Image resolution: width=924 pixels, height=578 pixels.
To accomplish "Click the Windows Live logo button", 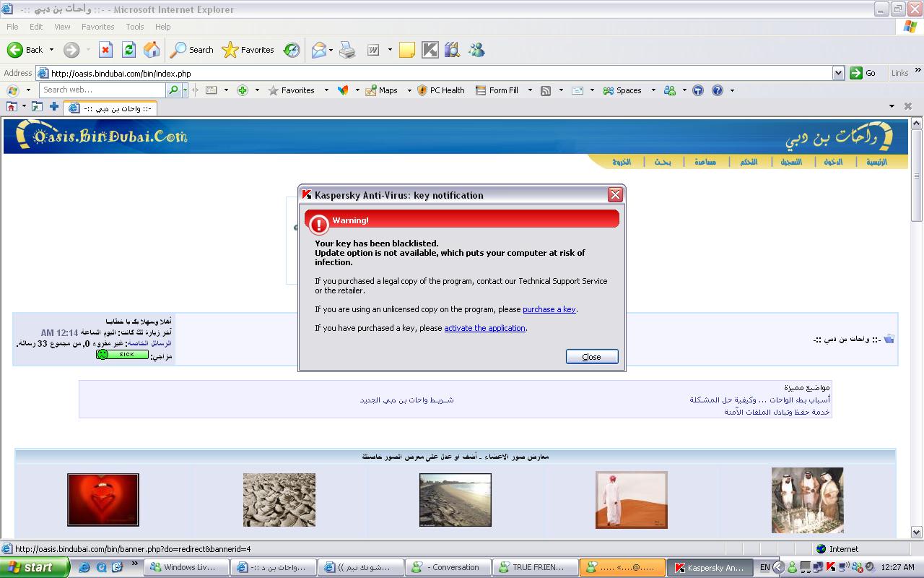I will pos(12,90).
